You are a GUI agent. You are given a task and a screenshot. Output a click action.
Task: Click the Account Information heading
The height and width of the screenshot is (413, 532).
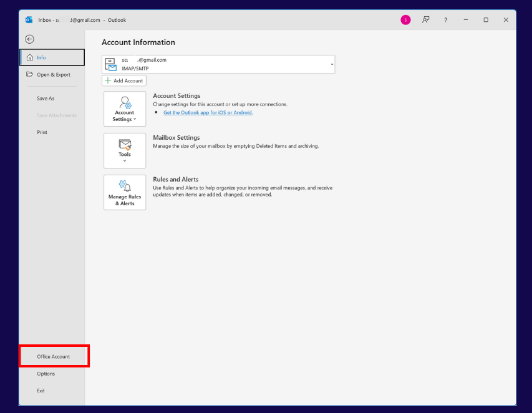tap(138, 42)
